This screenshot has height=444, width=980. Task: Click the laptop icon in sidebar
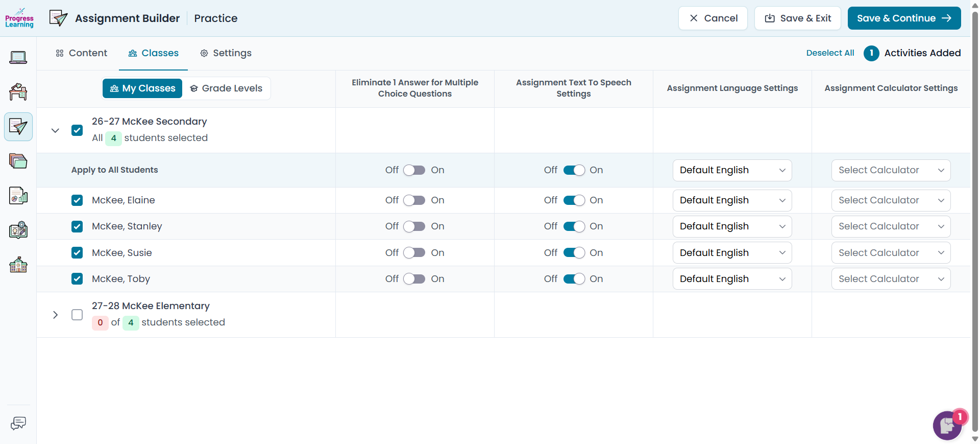[18, 57]
